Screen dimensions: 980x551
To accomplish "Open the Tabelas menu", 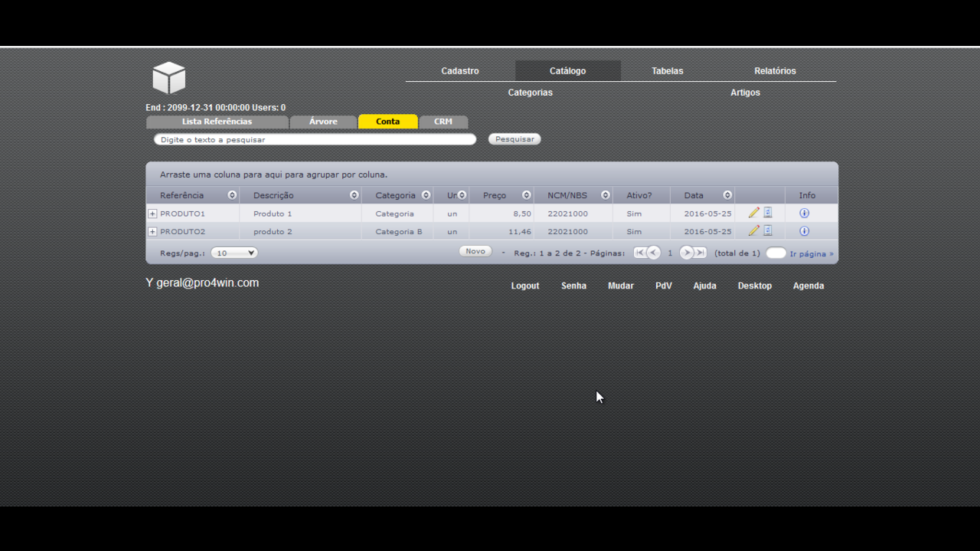I will tap(668, 71).
